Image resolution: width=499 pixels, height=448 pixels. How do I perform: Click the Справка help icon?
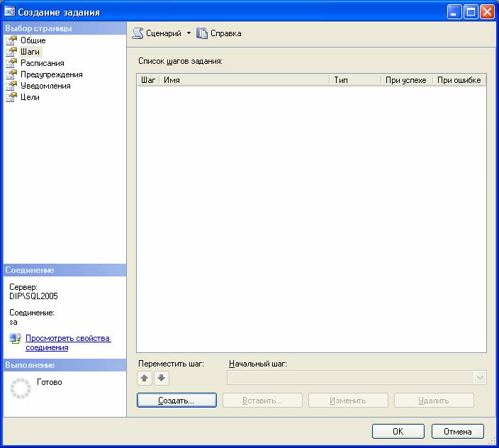(x=202, y=33)
